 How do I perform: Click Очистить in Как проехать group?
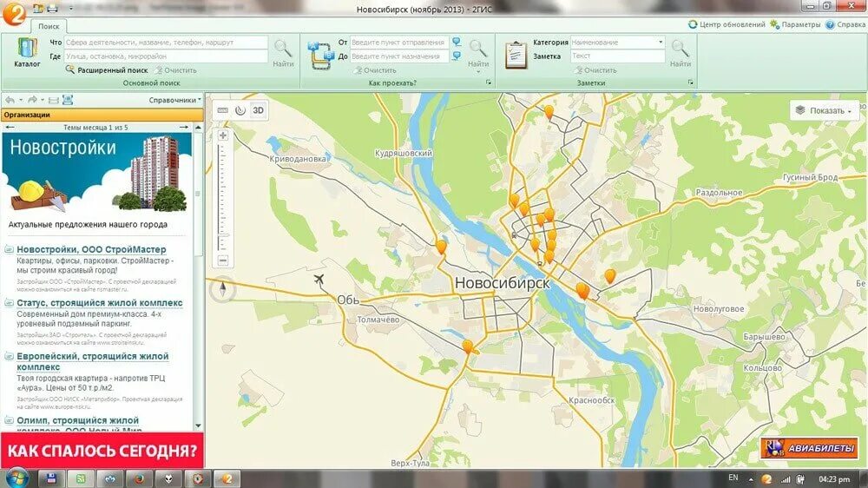pos(375,70)
